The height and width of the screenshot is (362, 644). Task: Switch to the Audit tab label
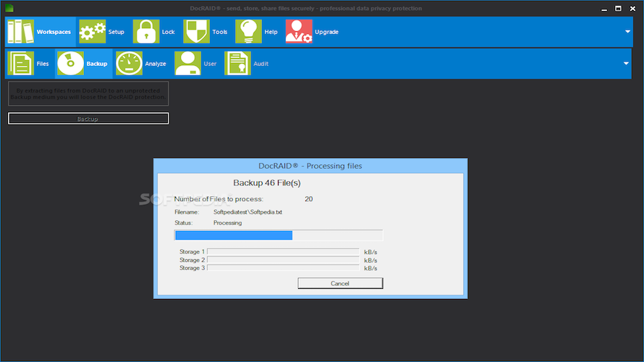tap(260, 64)
